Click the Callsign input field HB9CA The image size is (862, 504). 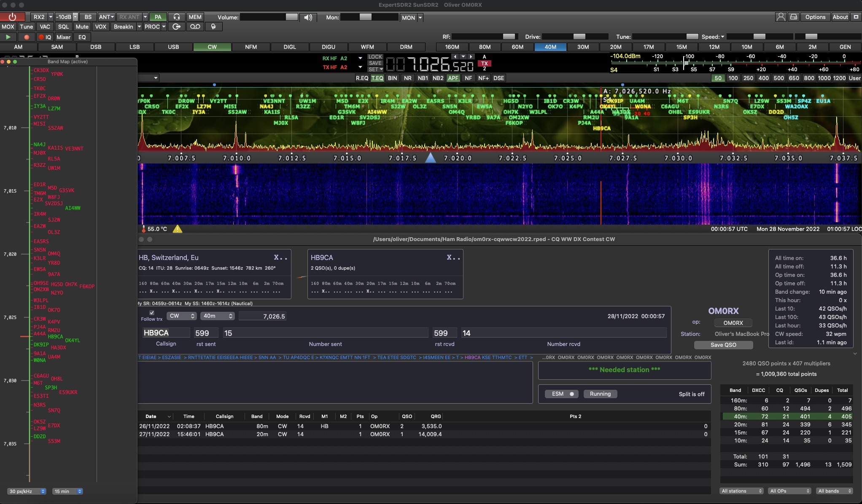[166, 332]
